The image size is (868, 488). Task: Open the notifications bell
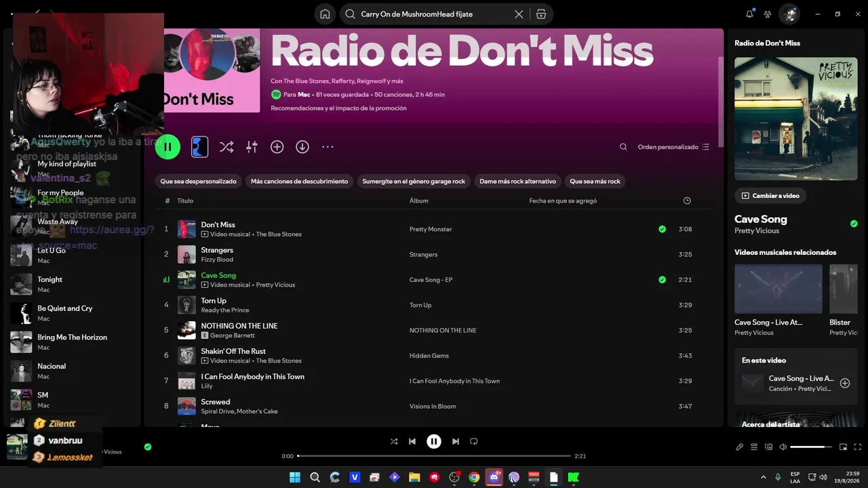pos(750,14)
